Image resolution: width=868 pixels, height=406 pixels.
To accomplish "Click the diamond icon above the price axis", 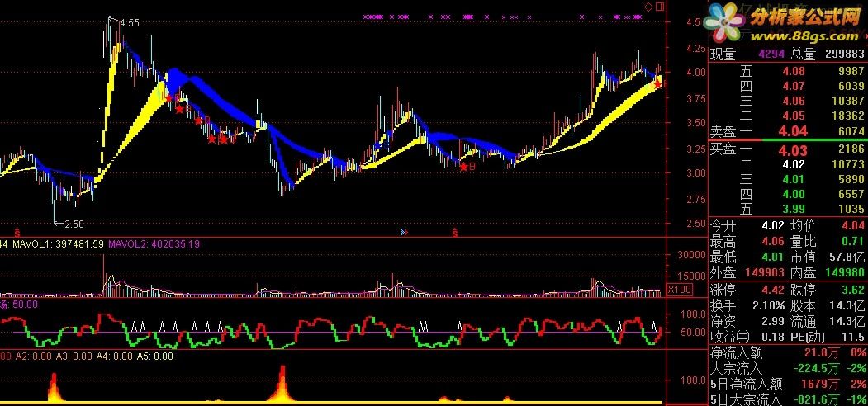I will click(x=648, y=7).
